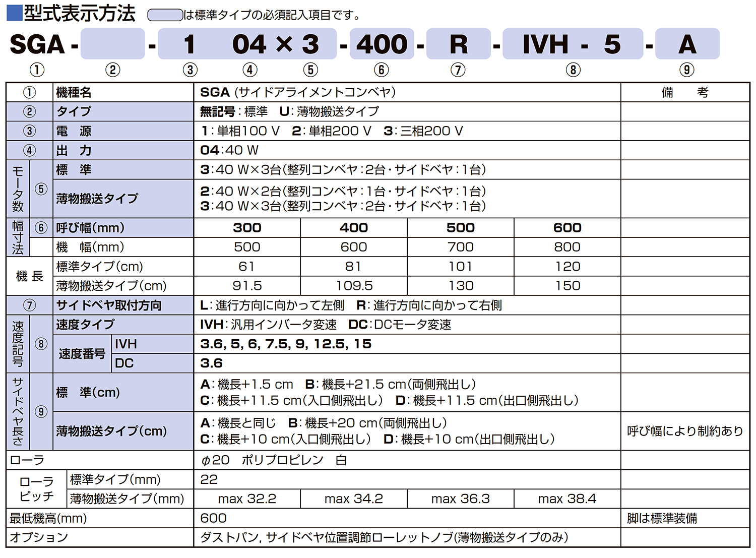
Task: Select the 81 length cell
Action: (354, 267)
